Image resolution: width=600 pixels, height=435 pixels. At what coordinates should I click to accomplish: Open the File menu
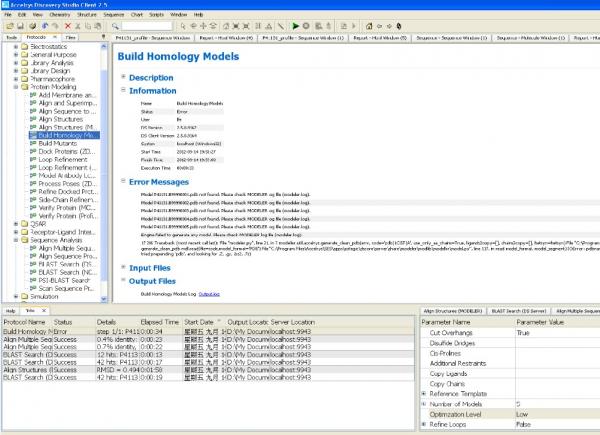tap(8, 15)
